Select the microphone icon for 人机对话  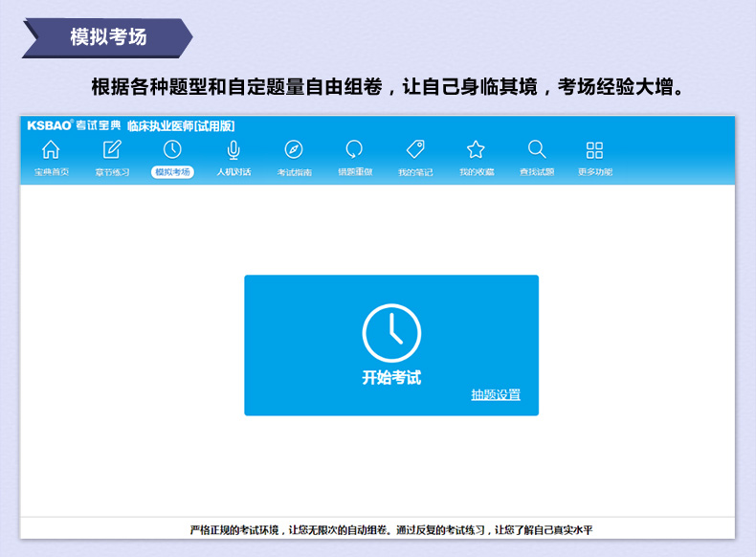(233, 149)
